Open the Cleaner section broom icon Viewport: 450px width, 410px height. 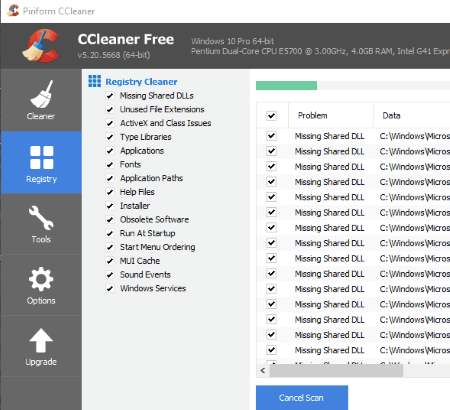(x=41, y=94)
